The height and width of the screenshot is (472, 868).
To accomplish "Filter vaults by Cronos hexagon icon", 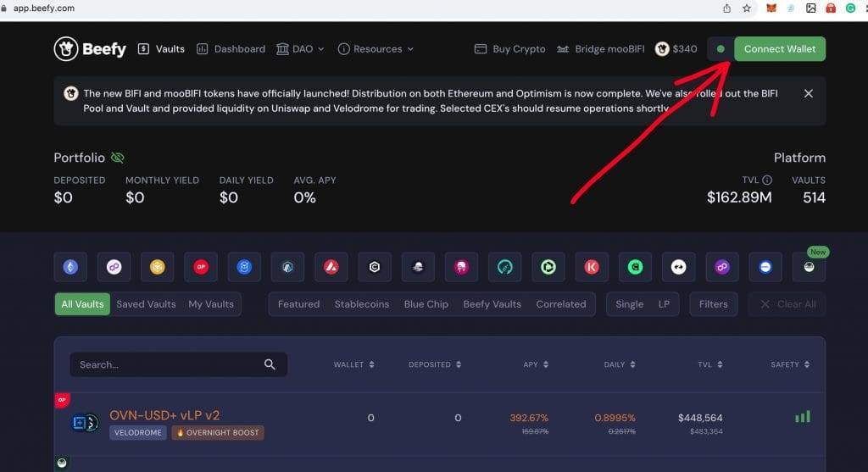I will tap(374, 267).
